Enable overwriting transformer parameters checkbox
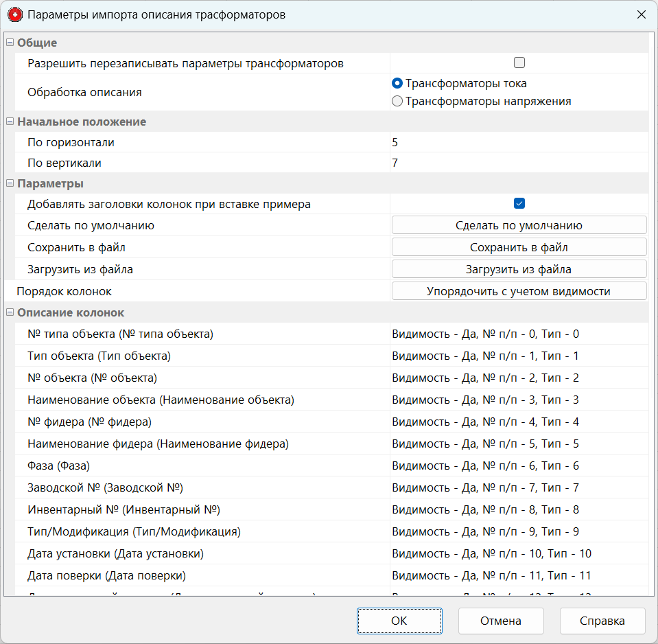 (519, 62)
